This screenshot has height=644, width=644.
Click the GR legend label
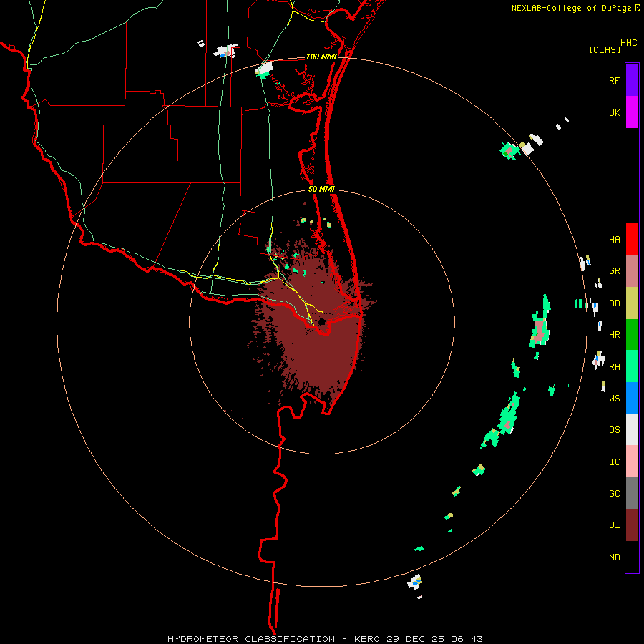(x=614, y=271)
